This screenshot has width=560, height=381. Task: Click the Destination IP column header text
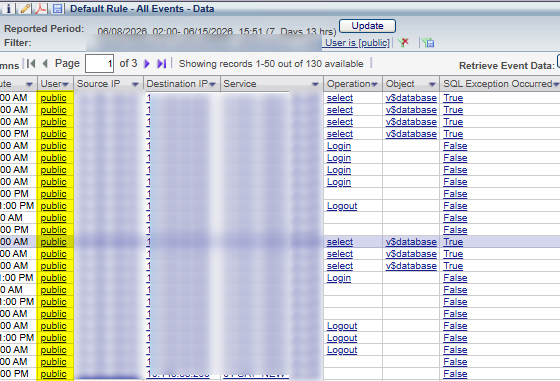coord(177,84)
